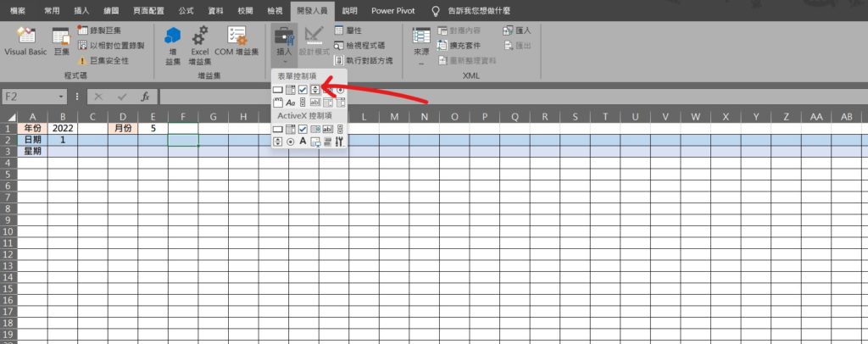
Task: Switch to the Power Pivot tab
Action: click(393, 10)
